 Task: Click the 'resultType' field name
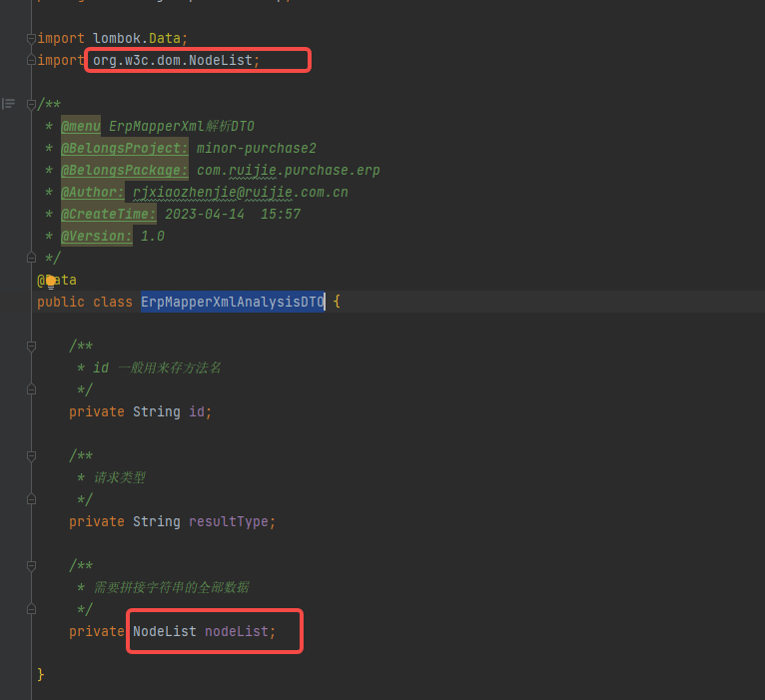[x=229, y=521]
